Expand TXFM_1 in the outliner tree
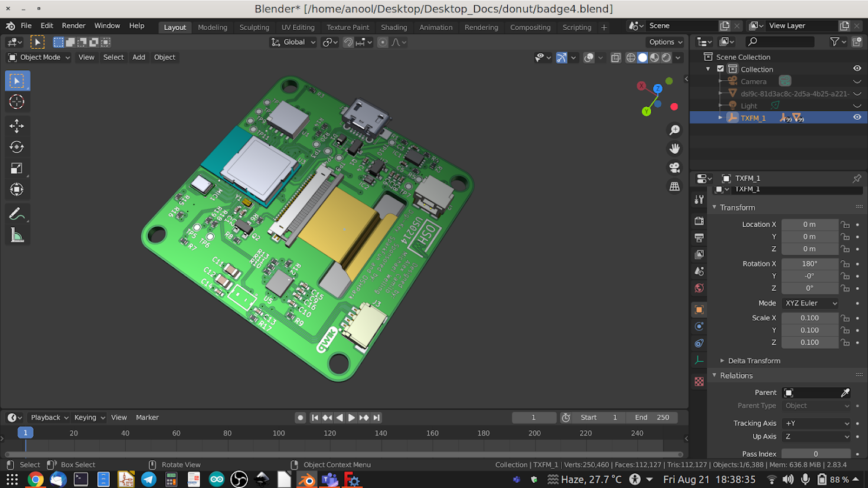Image resolution: width=868 pixels, height=488 pixels. 720,117
